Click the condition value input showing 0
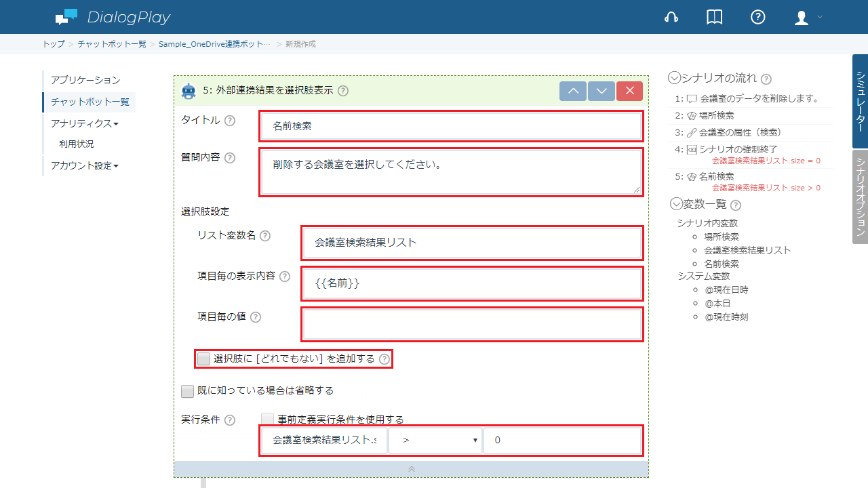868x488 pixels. [x=562, y=441]
